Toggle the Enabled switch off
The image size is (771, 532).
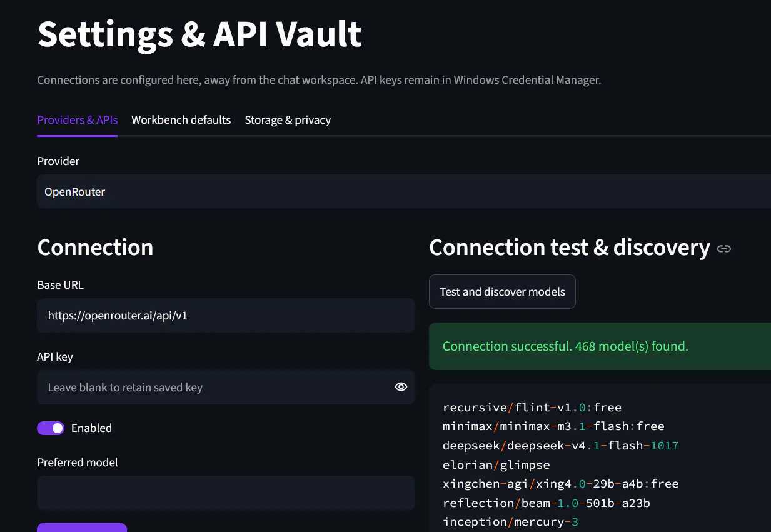(x=51, y=428)
